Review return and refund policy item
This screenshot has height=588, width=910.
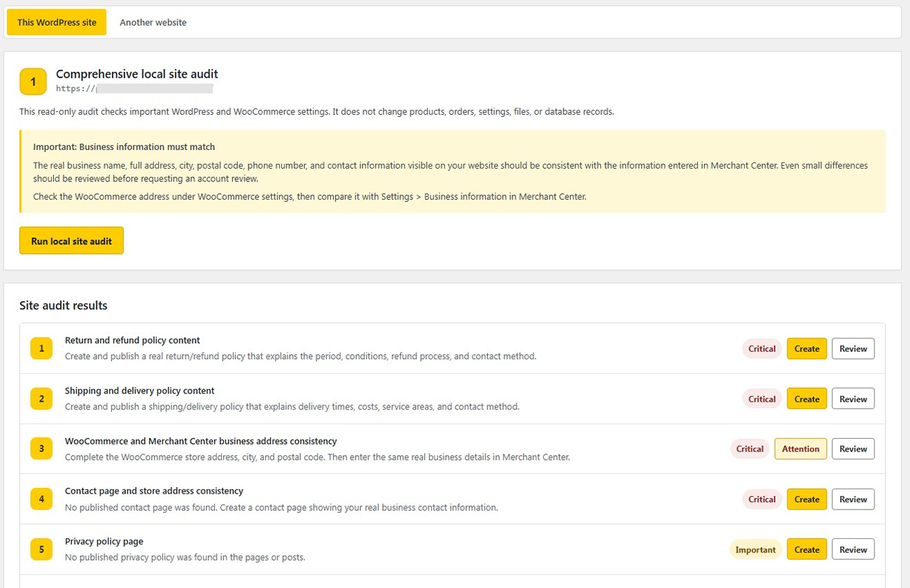[x=853, y=349]
